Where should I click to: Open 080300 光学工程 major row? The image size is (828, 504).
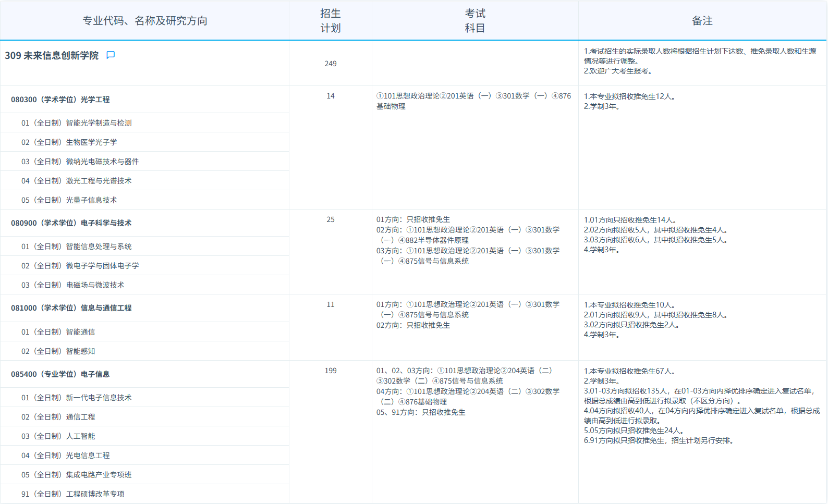(60, 100)
